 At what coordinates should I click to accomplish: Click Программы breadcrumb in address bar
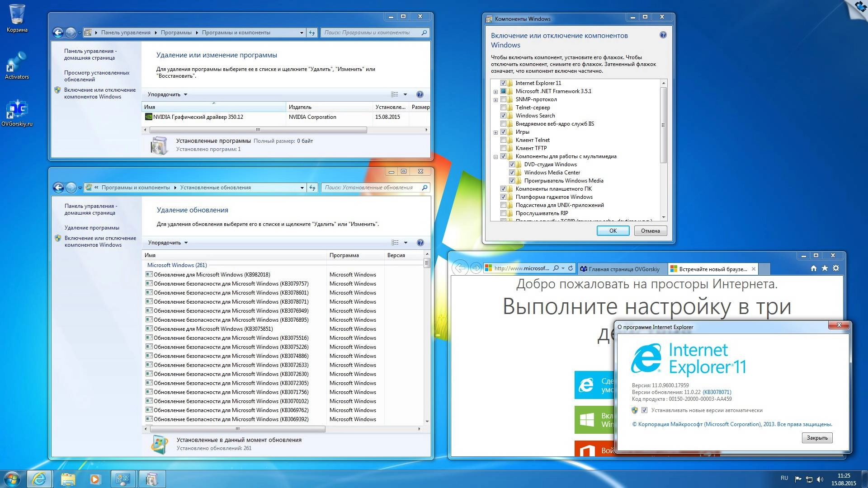pos(176,33)
